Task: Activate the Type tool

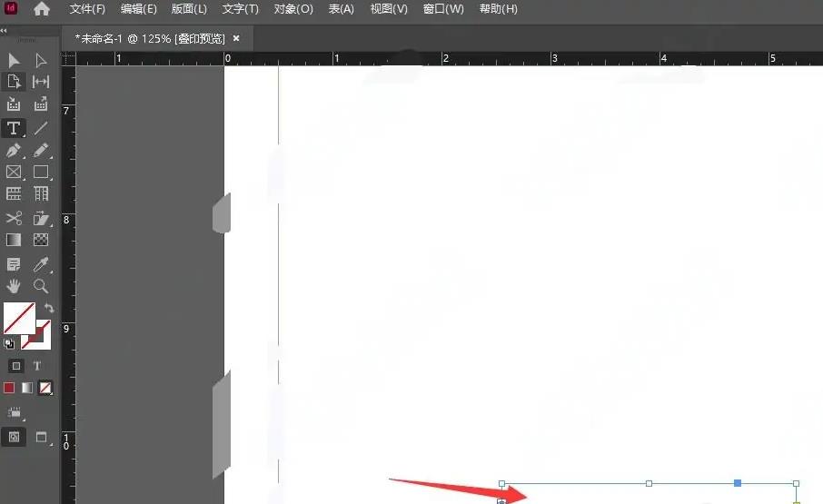Action: click(14, 128)
